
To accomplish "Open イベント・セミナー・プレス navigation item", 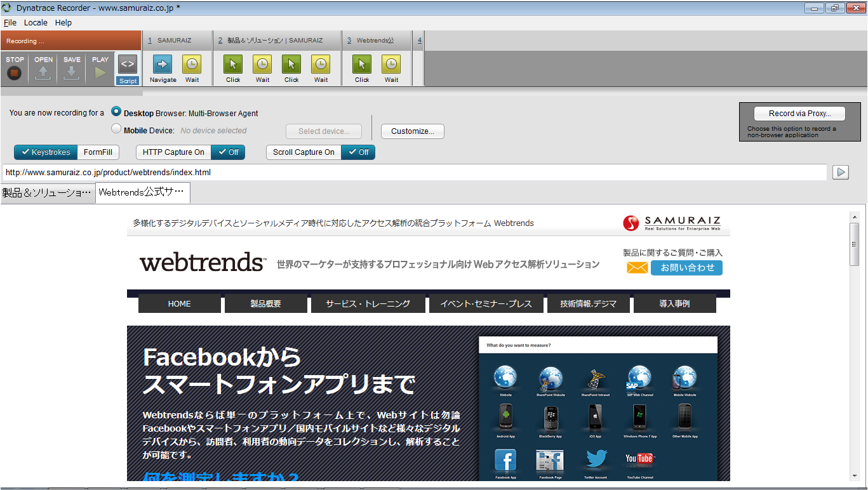I will 486,304.
